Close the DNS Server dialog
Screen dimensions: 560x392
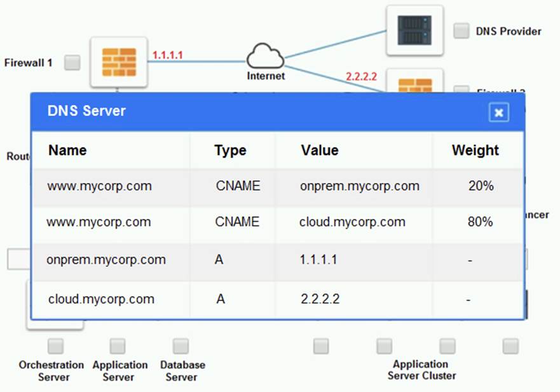(x=498, y=112)
